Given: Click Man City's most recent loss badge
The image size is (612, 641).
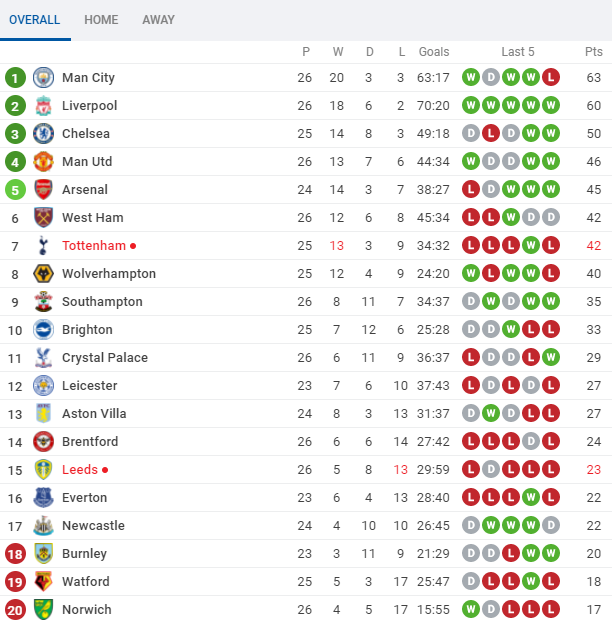Looking at the screenshot, I should 550,78.
